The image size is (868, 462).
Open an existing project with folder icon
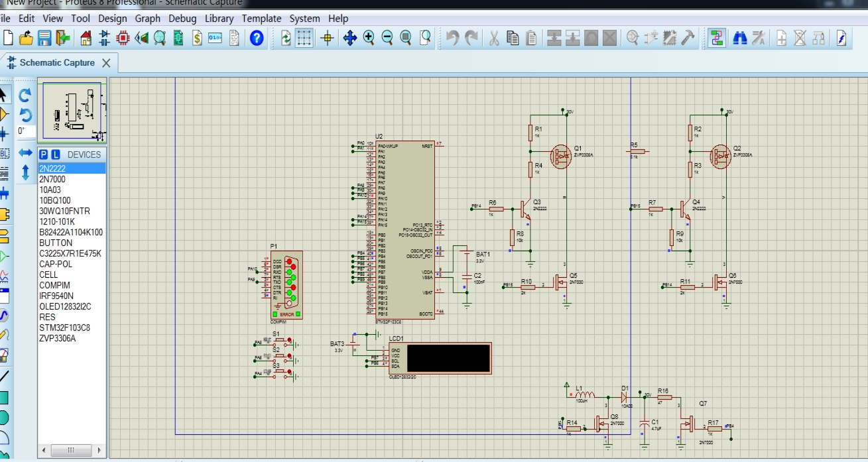point(27,38)
